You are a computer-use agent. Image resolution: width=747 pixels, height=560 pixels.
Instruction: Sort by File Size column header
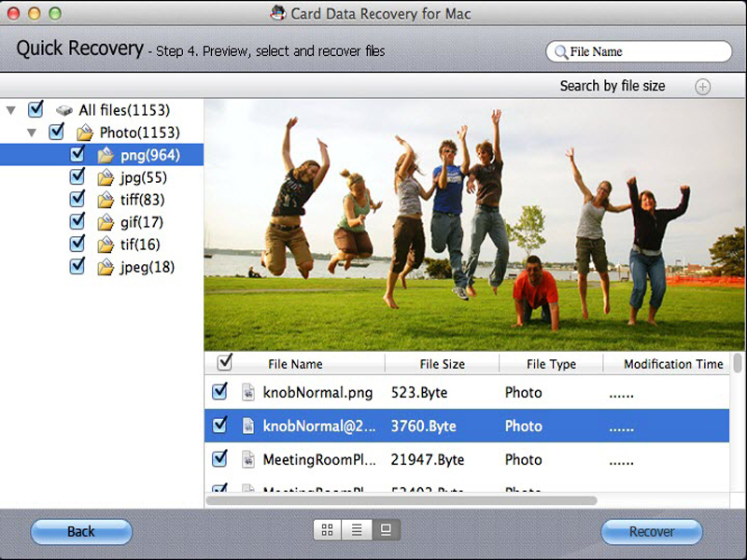(442, 364)
